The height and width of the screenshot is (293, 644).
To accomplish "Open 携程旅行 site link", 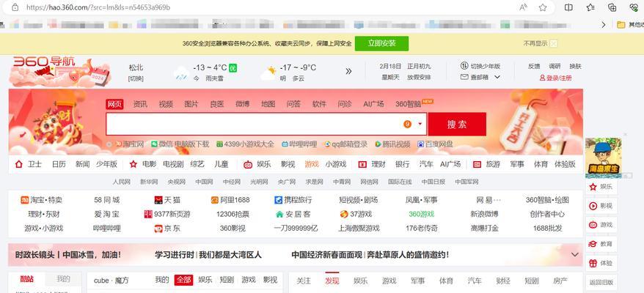I will (293, 200).
